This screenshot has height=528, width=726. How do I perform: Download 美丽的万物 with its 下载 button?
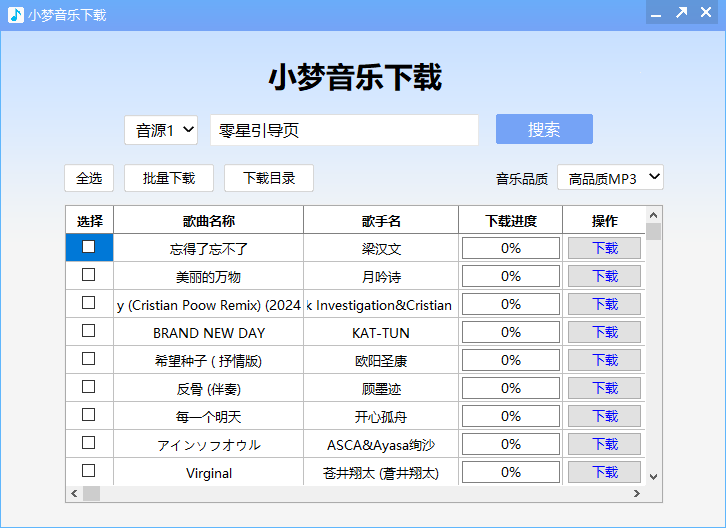click(604, 276)
